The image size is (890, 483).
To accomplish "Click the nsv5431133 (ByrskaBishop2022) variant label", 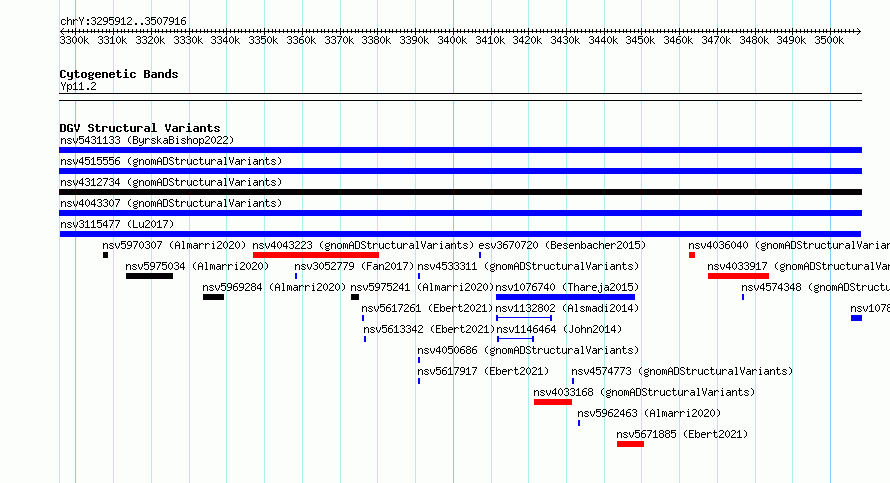I will pyautogui.click(x=147, y=140).
